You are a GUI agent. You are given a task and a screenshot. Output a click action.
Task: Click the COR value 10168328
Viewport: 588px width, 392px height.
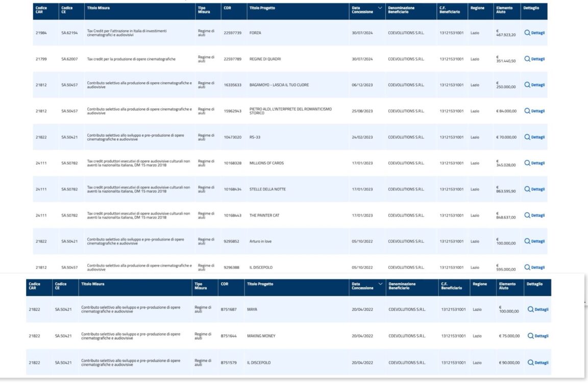(x=233, y=163)
